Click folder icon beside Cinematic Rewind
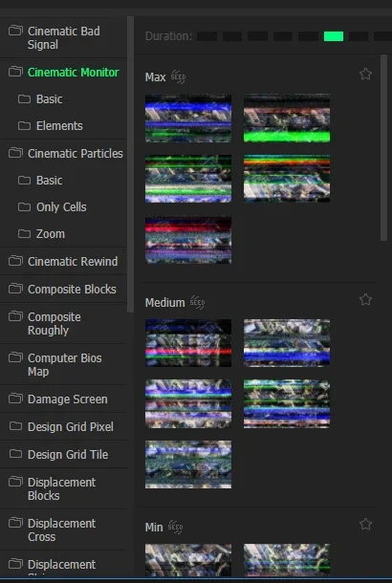 pyautogui.click(x=15, y=261)
